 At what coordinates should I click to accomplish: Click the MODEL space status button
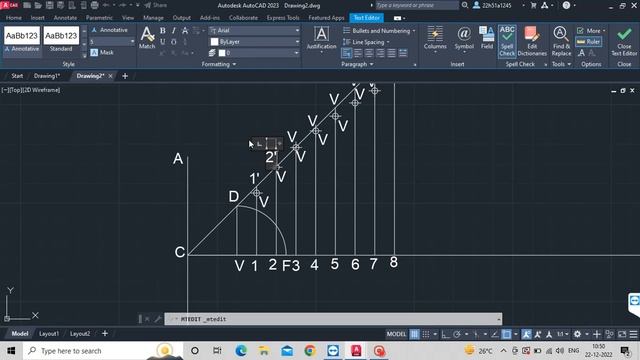point(396,334)
